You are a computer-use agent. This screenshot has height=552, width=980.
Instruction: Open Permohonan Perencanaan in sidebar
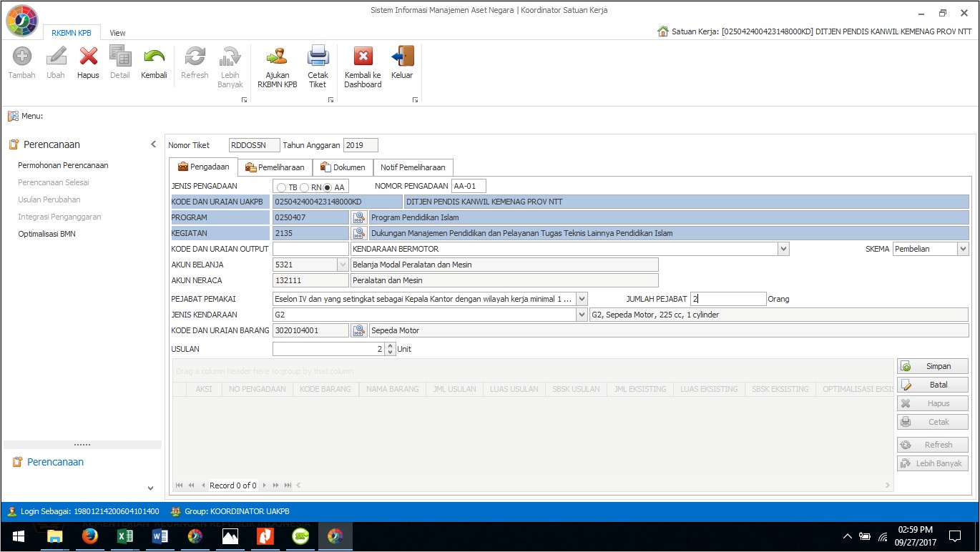tap(63, 165)
